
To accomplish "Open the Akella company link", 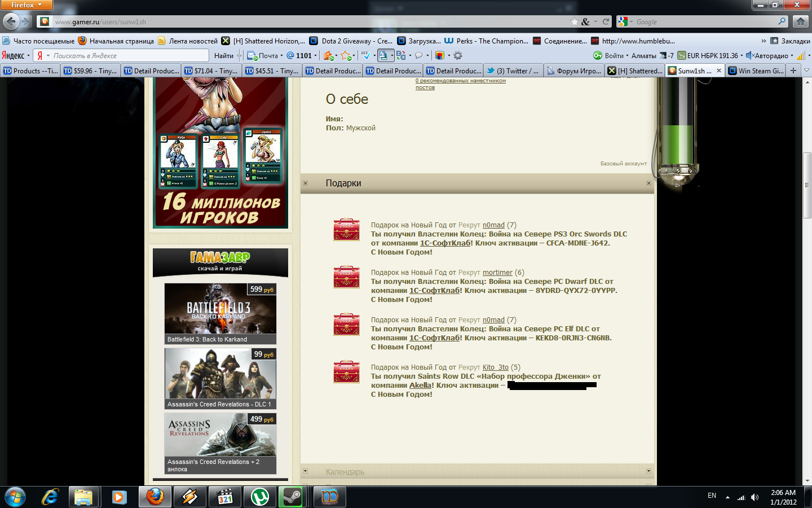I will point(421,385).
